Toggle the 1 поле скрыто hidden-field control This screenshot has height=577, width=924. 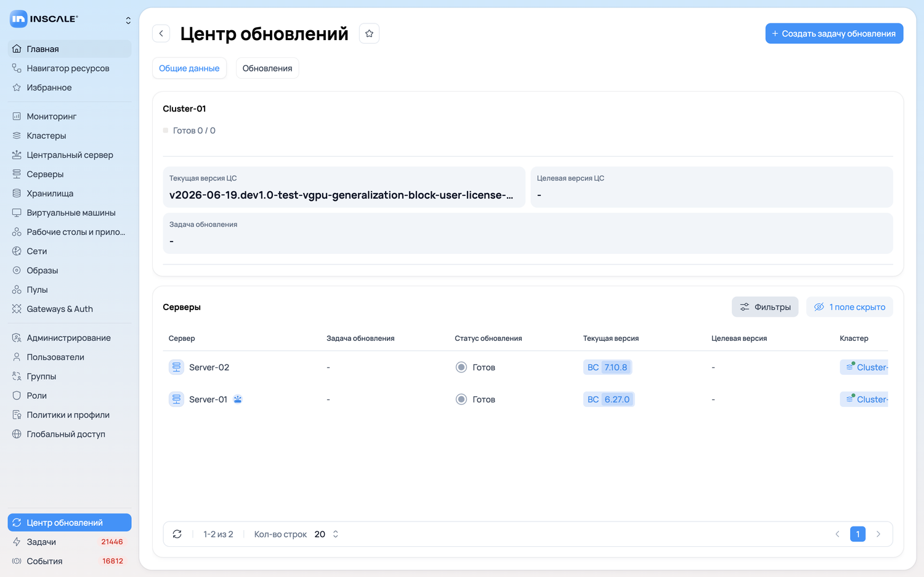849,307
